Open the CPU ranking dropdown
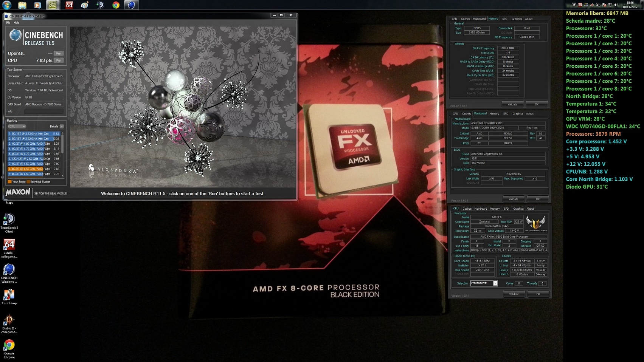The width and height of the screenshot is (644, 362). click(x=17, y=126)
